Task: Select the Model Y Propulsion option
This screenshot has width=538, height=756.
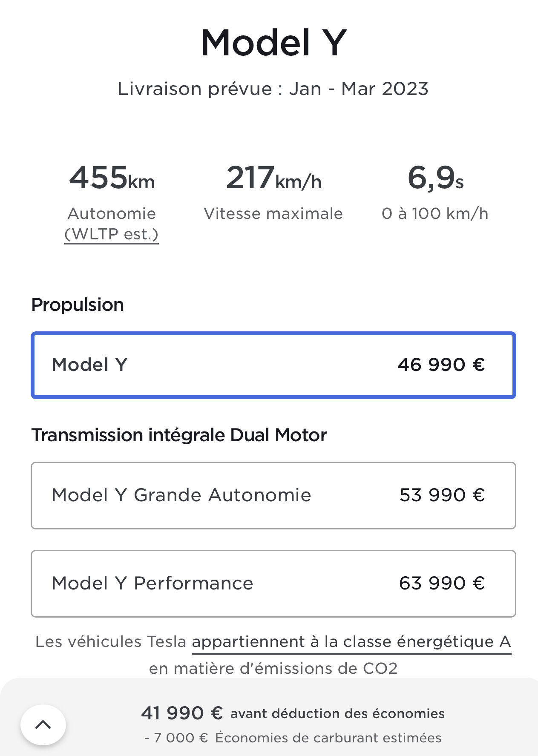Action: pos(273,365)
